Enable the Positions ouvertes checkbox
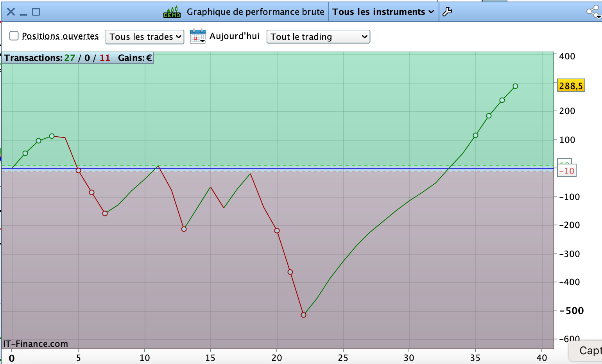The image size is (602, 364). coord(14,36)
